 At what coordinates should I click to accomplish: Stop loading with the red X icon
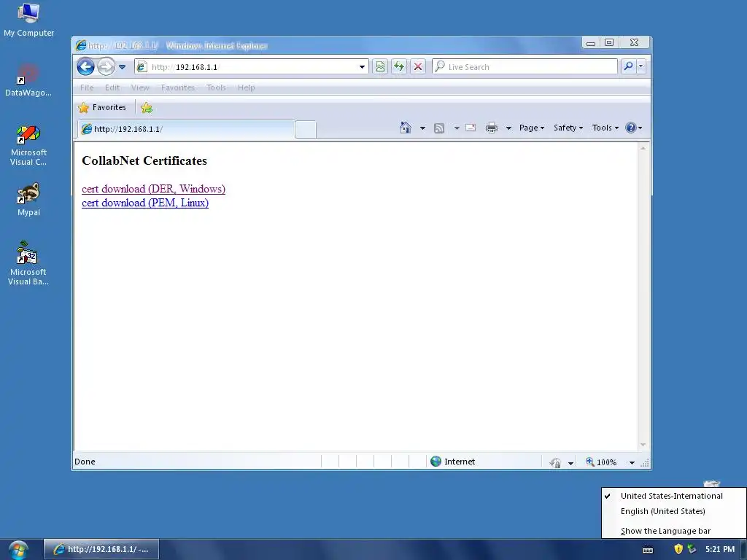click(x=418, y=66)
